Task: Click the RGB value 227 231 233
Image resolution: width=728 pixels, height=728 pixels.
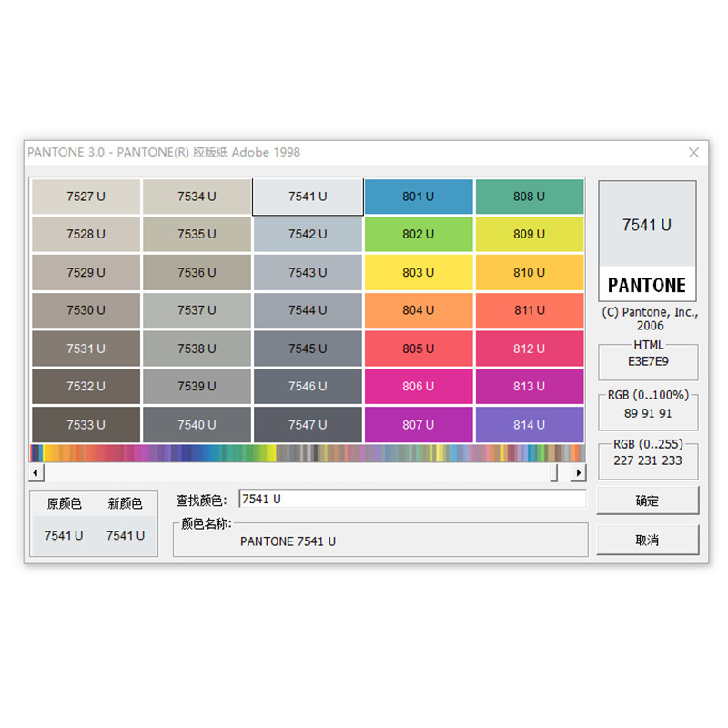Action: tap(648, 460)
